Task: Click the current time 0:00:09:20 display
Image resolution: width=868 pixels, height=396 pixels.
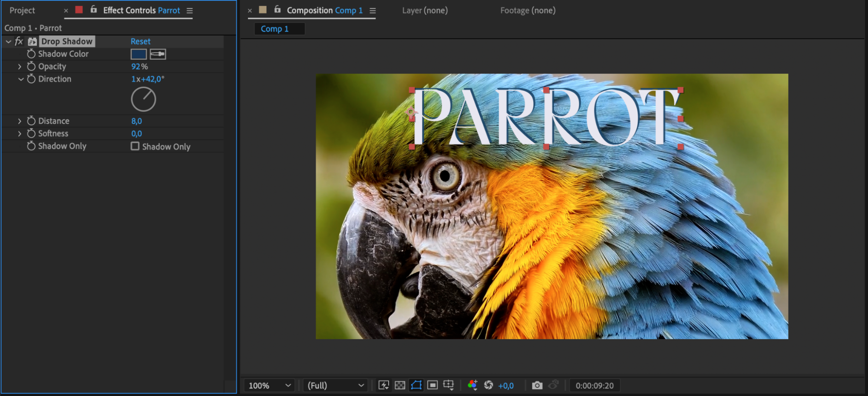Action: pyautogui.click(x=594, y=385)
